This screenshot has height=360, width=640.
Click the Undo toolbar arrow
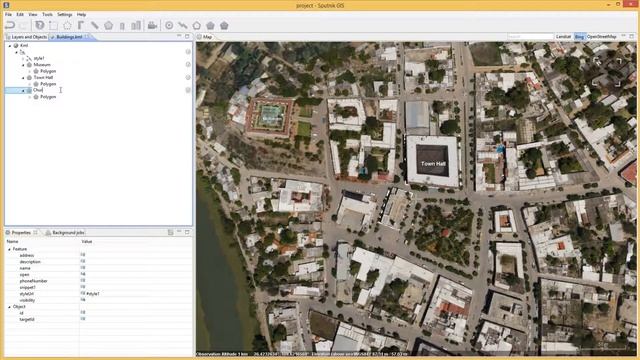pyautogui.click(x=10, y=25)
